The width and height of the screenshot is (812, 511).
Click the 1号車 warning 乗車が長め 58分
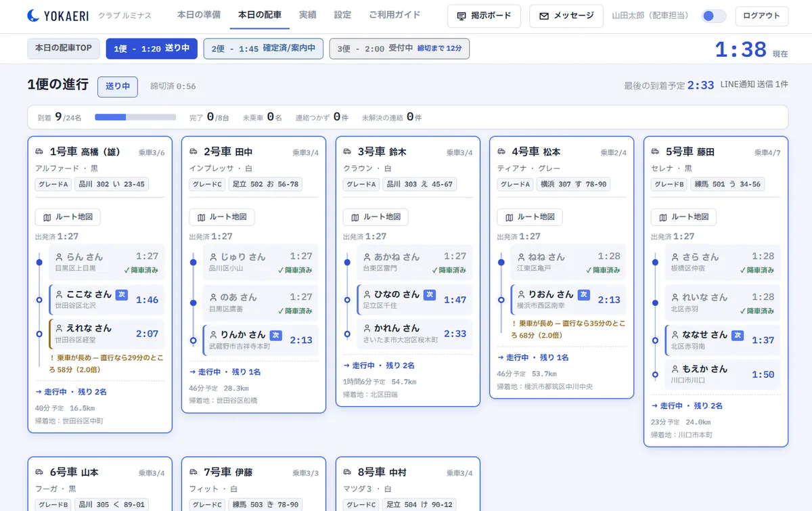106,364
